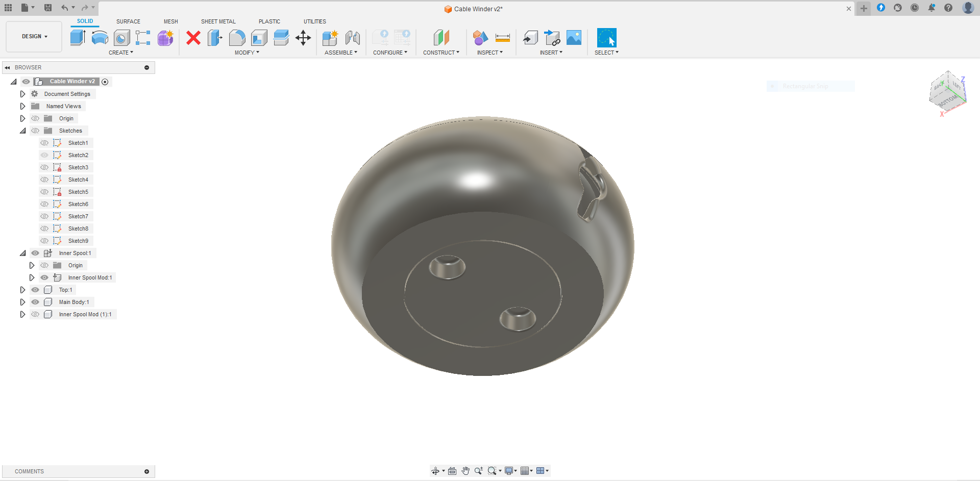The image size is (980, 481).
Task: Switch to the SURFACE tab
Action: click(128, 21)
